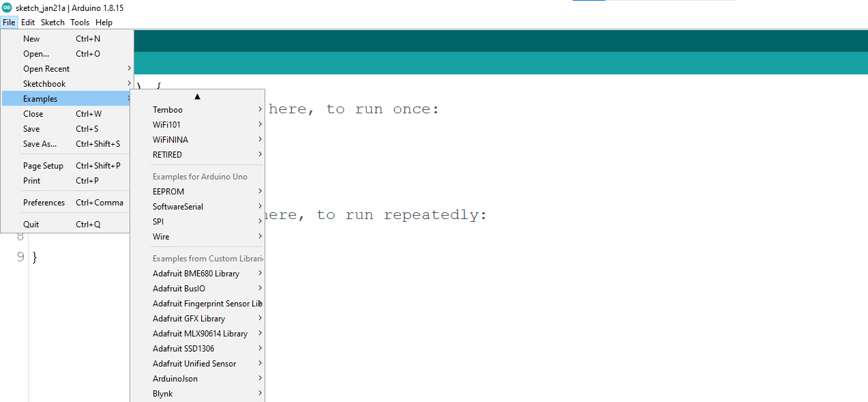Expand the Temboo examples
The image size is (868, 402).
[197, 110]
